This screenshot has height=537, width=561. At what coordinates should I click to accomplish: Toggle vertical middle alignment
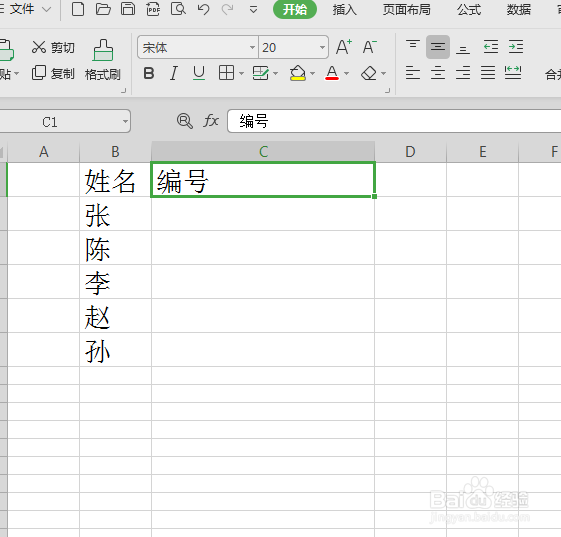438,47
